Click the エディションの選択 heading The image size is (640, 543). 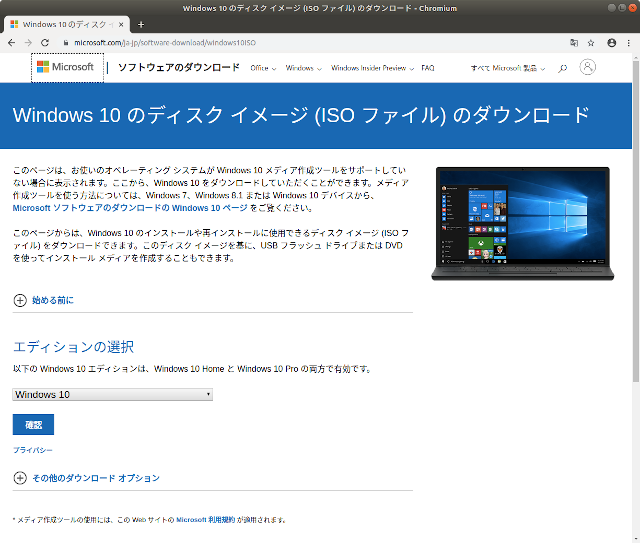(x=73, y=347)
